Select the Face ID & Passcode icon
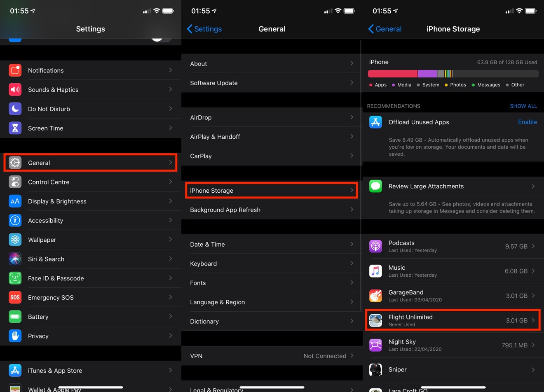The width and height of the screenshot is (544, 392). pyautogui.click(x=15, y=278)
